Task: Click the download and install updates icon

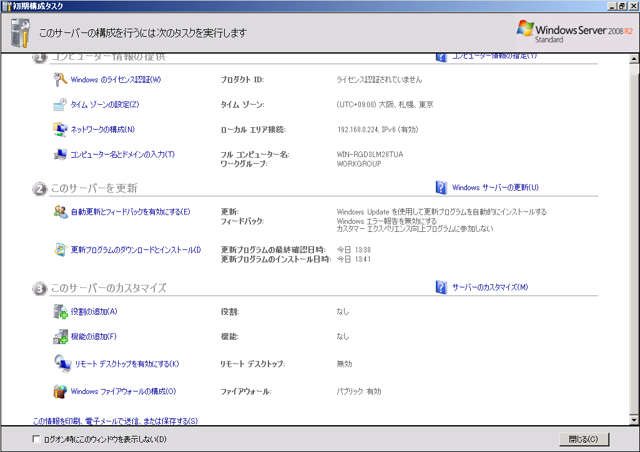Action: coord(60,249)
